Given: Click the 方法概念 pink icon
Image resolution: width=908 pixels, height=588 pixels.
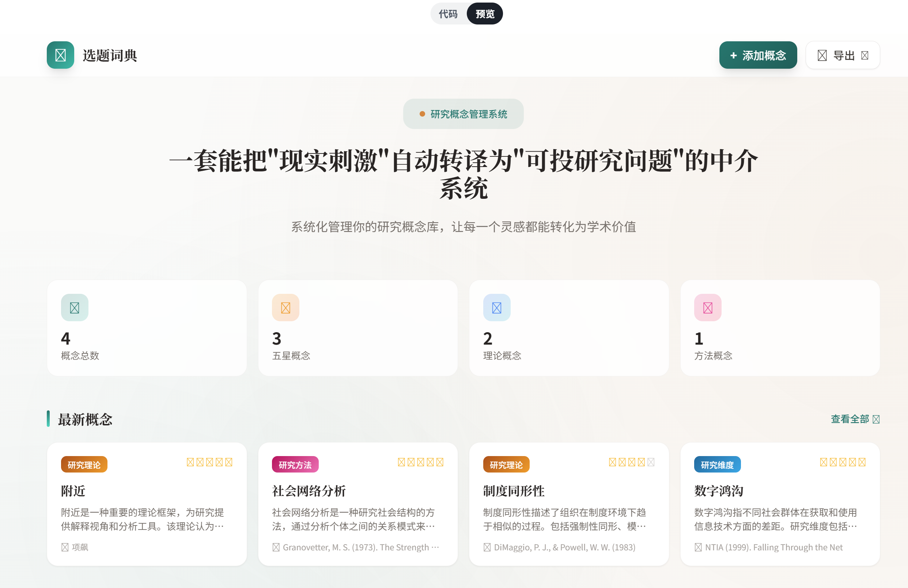Looking at the screenshot, I should click(707, 307).
